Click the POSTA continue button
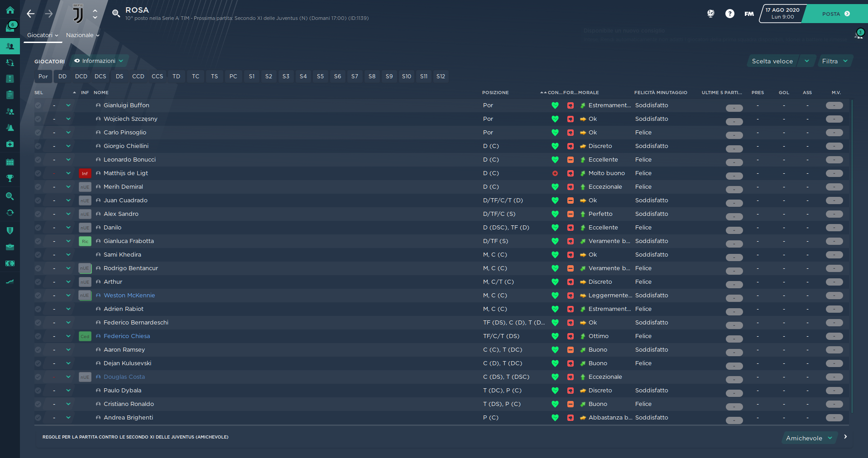The image size is (868, 458). coord(836,14)
